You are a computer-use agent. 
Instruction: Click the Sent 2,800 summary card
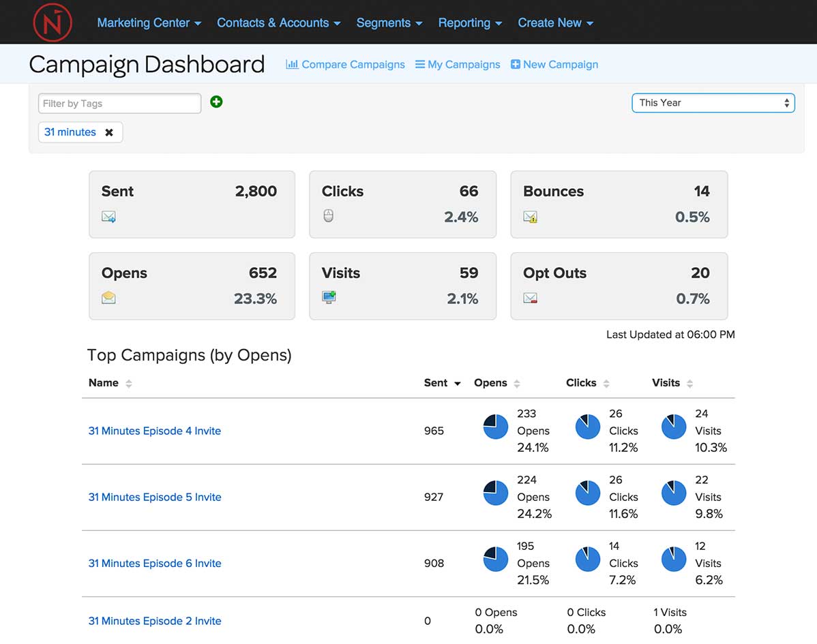click(192, 204)
